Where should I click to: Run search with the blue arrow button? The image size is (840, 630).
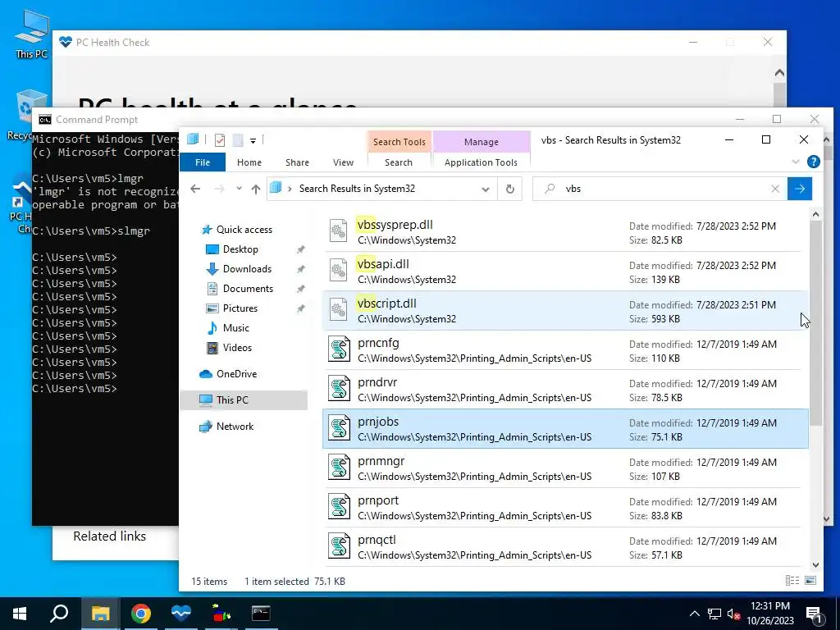(799, 189)
